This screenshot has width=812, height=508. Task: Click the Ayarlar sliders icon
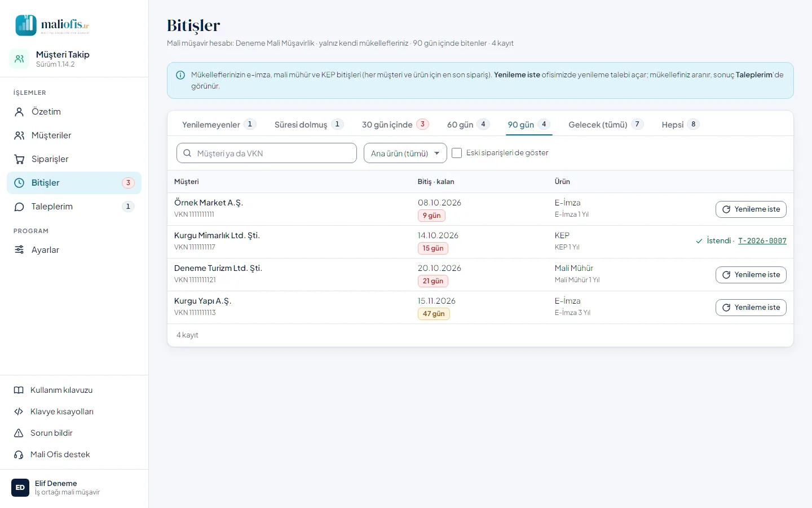[x=19, y=250]
